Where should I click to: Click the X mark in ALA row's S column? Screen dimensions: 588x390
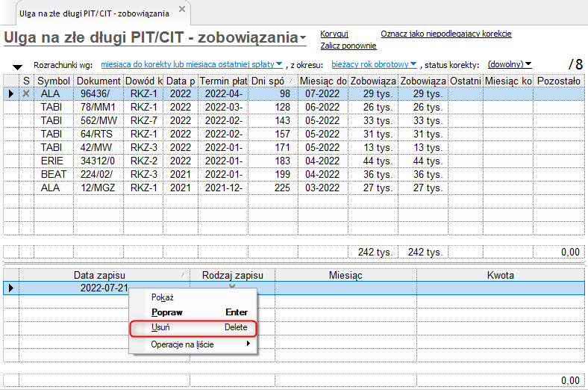[x=26, y=93]
